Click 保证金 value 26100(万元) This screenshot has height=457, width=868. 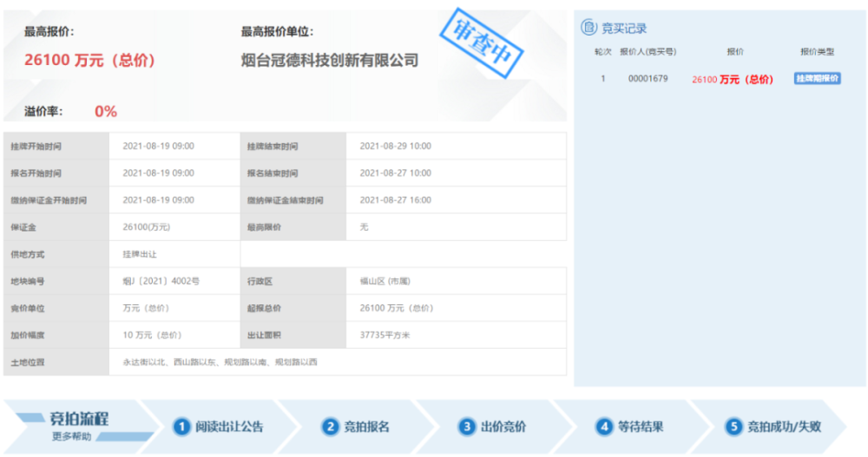[146, 227]
